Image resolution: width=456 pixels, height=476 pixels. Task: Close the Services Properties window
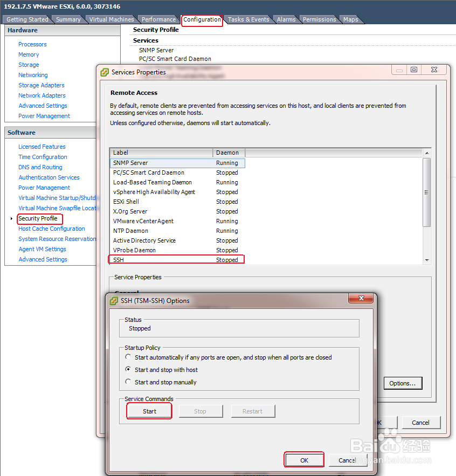tap(434, 70)
